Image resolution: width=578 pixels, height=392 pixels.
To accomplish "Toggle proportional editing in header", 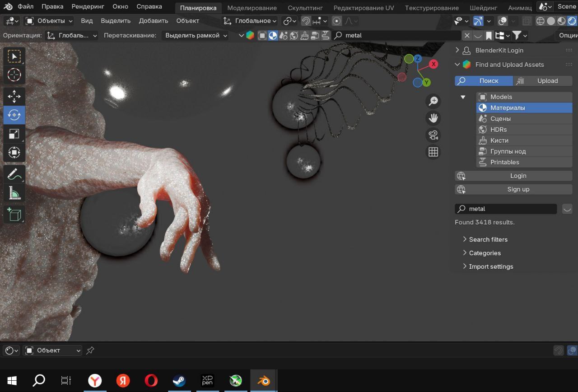I will [x=336, y=21].
